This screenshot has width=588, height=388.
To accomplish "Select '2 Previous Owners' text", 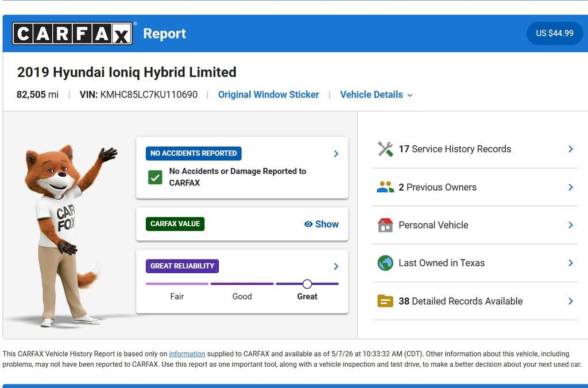I will [437, 187].
